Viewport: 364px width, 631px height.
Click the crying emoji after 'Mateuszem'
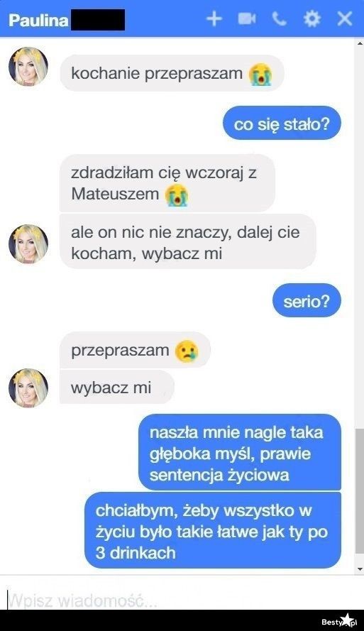coord(177,195)
